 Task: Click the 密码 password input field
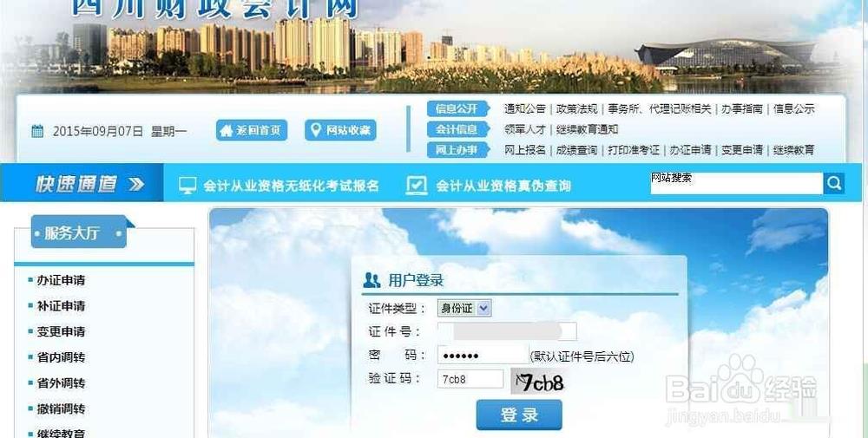coord(483,355)
